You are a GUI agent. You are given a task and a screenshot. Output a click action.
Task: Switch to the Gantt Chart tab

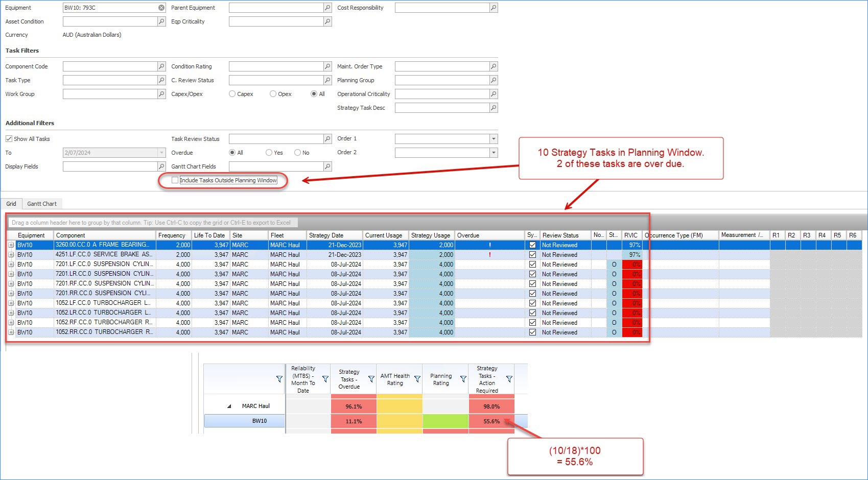pyautogui.click(x=42, y=204)
